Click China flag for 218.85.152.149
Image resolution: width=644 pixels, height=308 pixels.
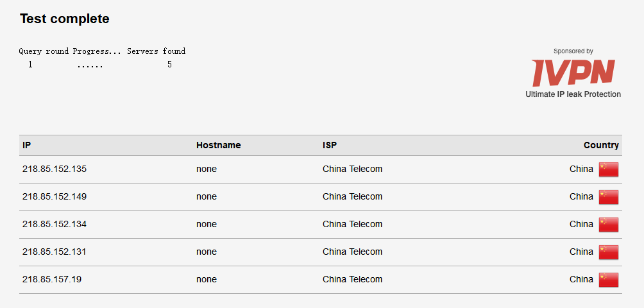click(608, 197)
